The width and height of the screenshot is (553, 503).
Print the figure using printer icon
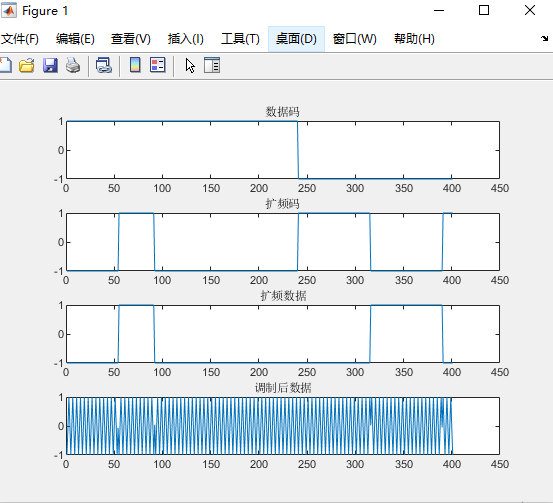[73, 66]
